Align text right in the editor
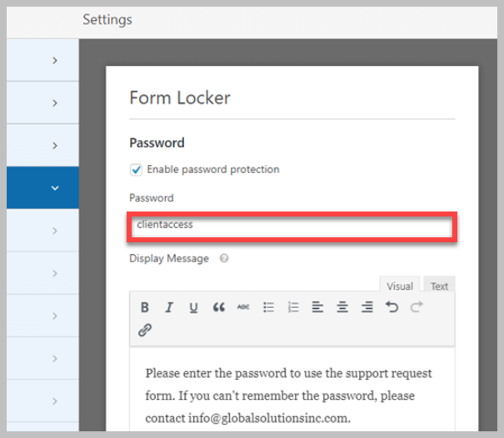This screenshot has height=438, width=504. (x=367, y=307)
